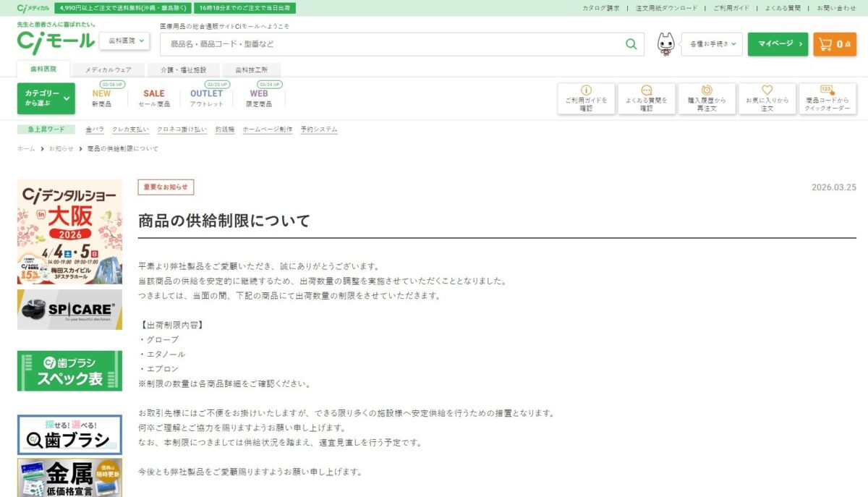Open ご利用ガイドを確認 icon button
868x497 pixels.
coord(586,98)
